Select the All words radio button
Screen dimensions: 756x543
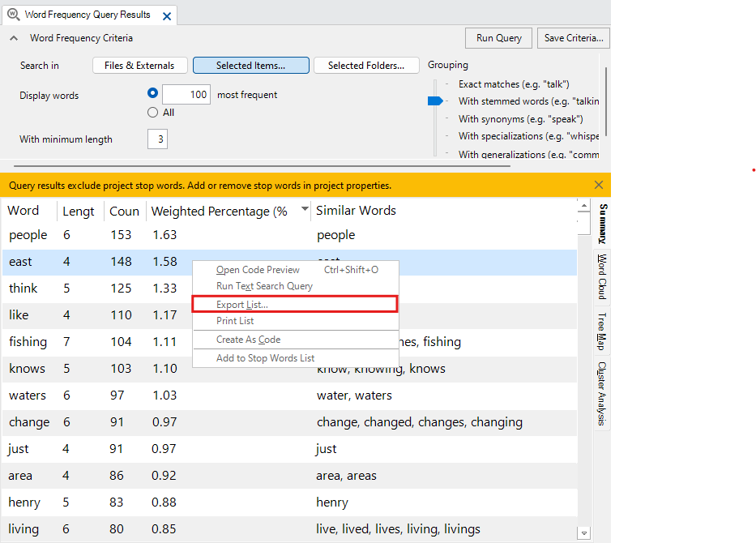click(x=153, y=113)
